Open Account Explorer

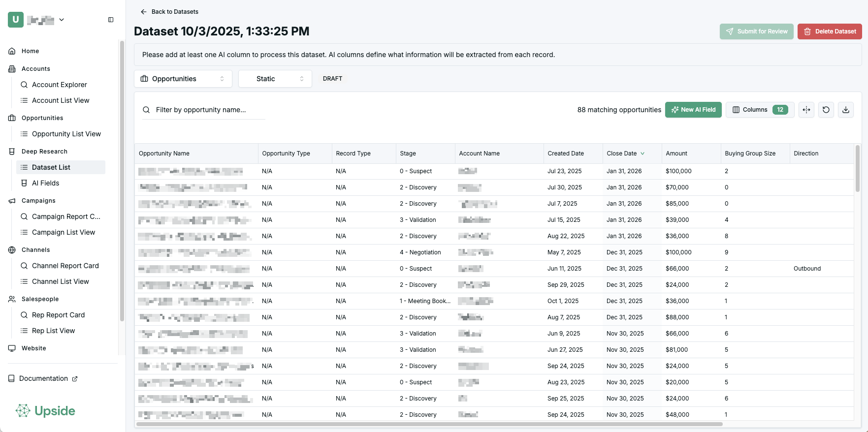[x=60, y=85]
